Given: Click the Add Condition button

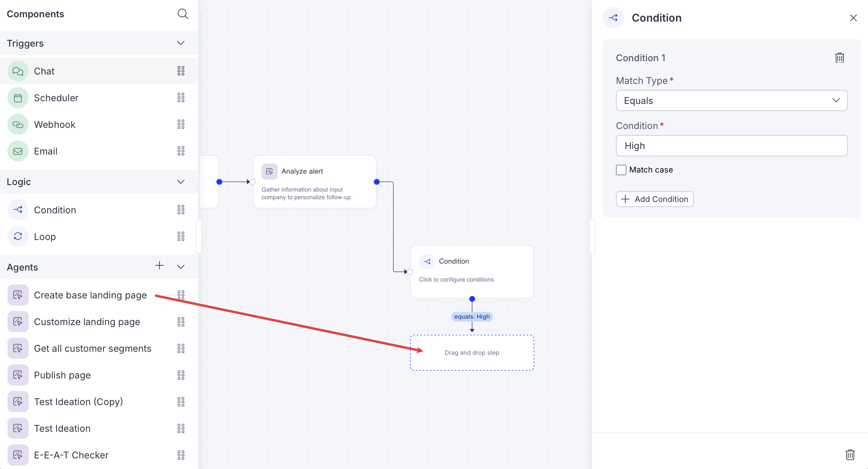Looking at the screenshot, I should click(x=654, y=199).
